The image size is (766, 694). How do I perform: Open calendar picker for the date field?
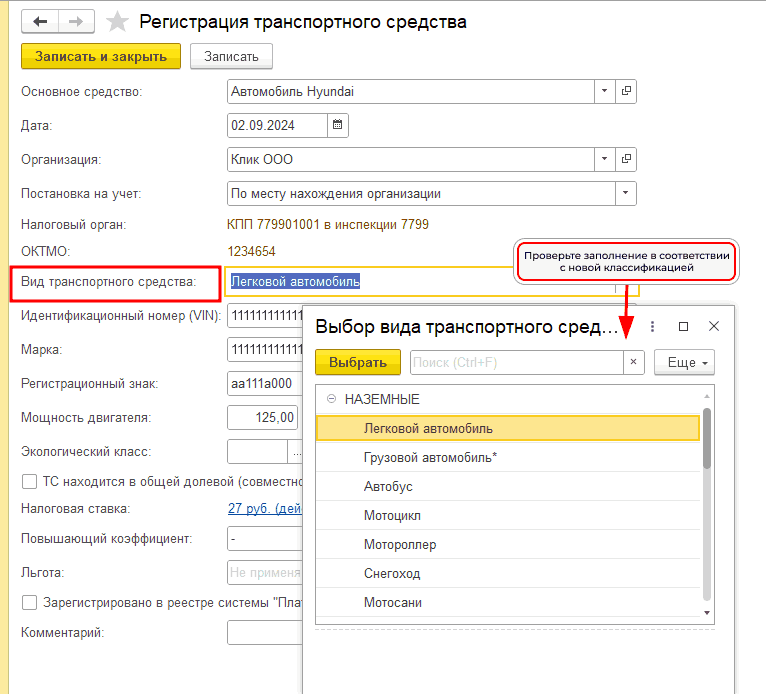tap(338, 125)
